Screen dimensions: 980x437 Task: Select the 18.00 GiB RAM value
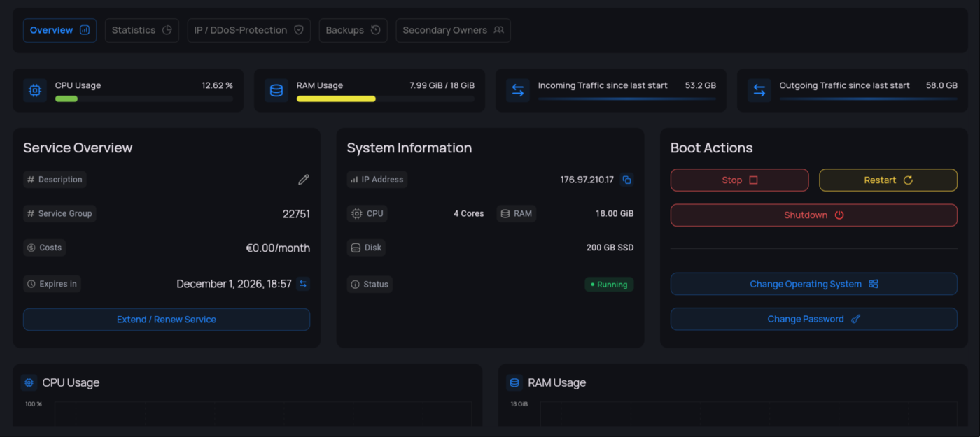pos(615,214)
